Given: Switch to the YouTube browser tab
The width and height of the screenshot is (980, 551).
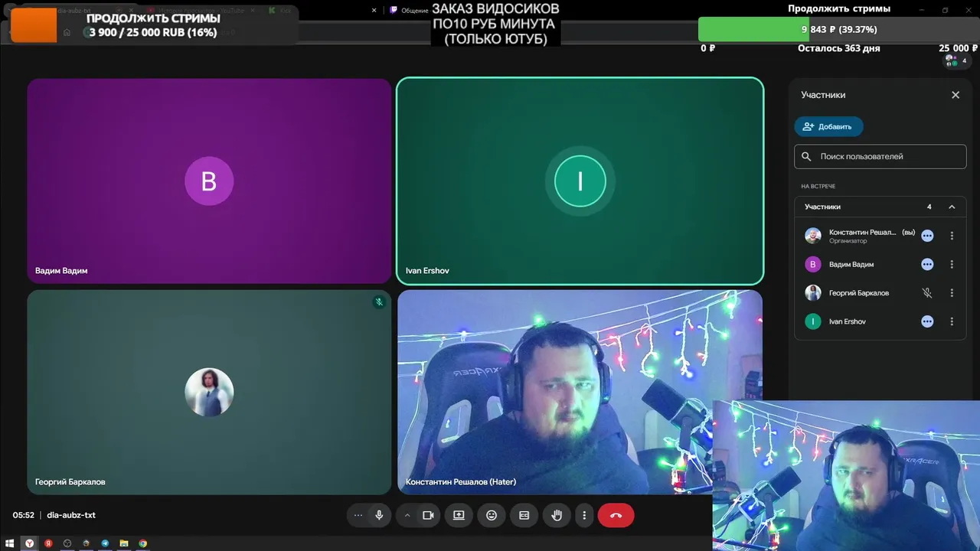Looking at the screenshot, I should coord(203,11).
